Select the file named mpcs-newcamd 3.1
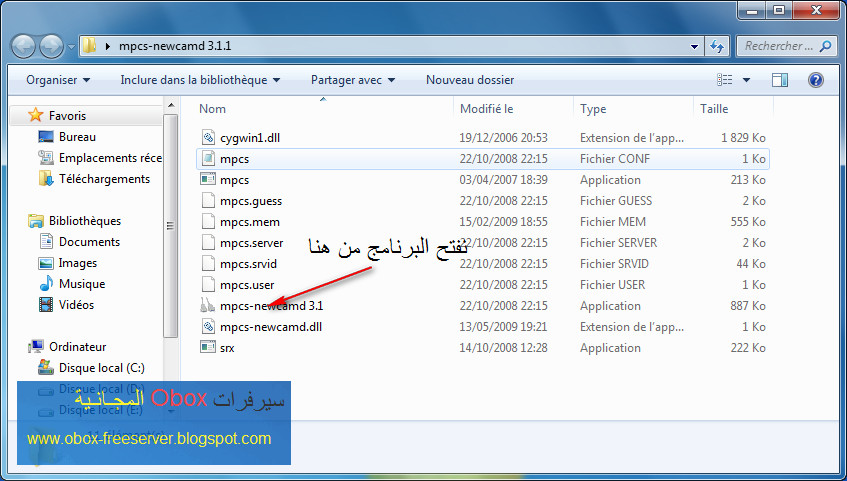The width and height of the screenshot is (847, 481). (271, 306)
